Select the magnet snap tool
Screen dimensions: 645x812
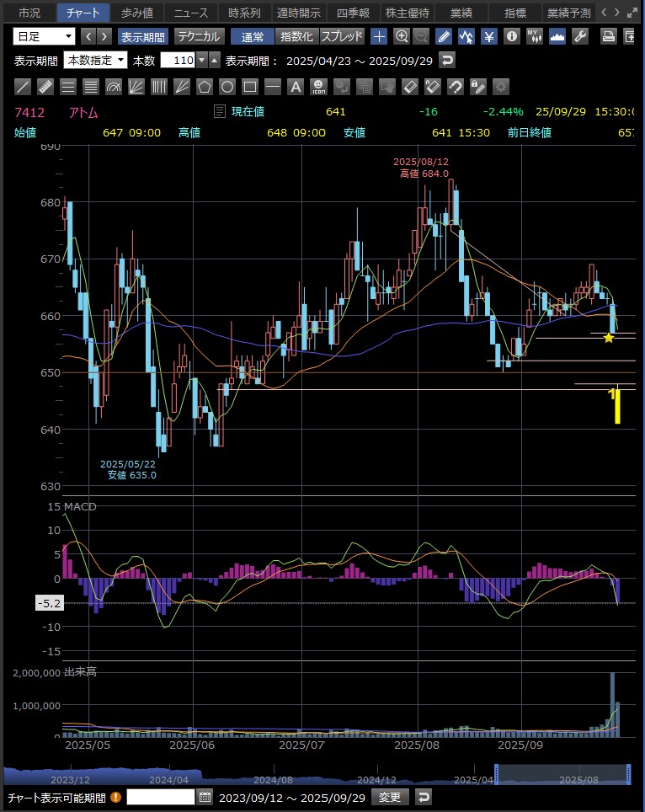pos(455,86)
